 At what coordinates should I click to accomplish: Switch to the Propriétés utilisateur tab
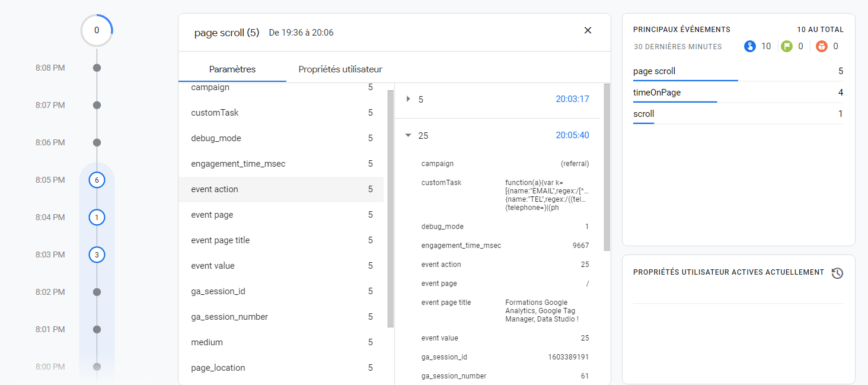340,69
